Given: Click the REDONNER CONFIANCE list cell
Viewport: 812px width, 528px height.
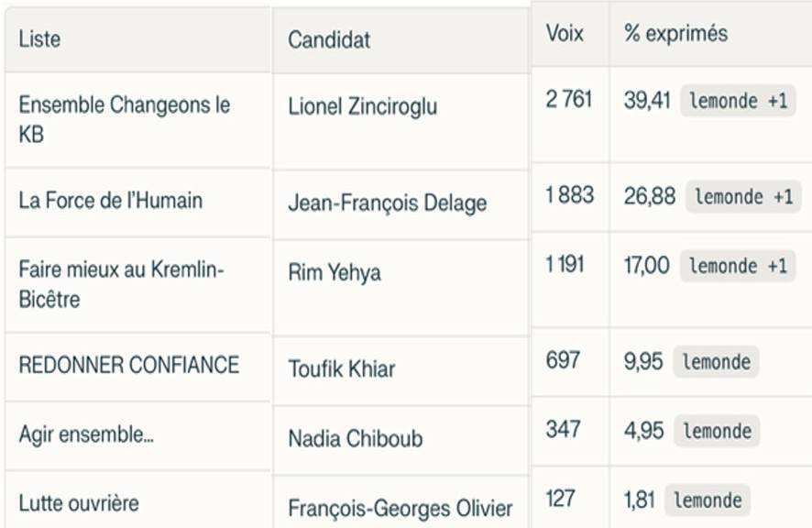Looking at the screenshot, I should tap(128, 365).
